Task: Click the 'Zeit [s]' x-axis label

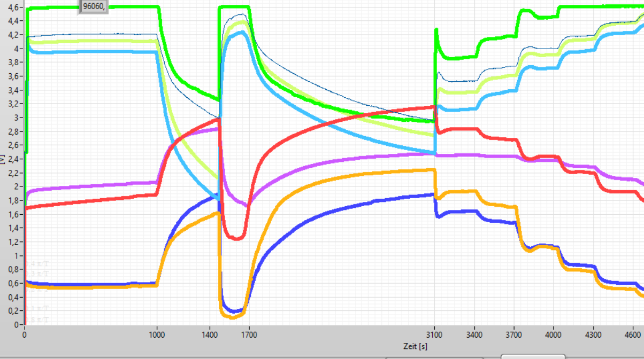Action: [x=416, y=347]
